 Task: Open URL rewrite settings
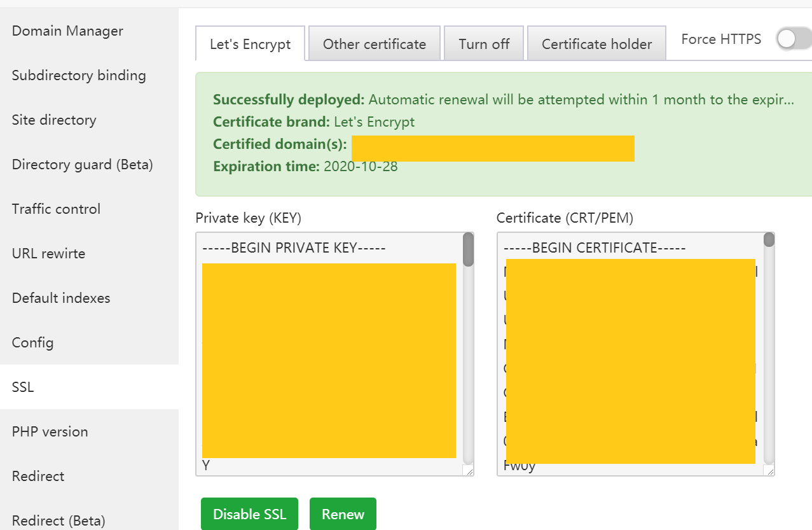click(x=48, y=253)
